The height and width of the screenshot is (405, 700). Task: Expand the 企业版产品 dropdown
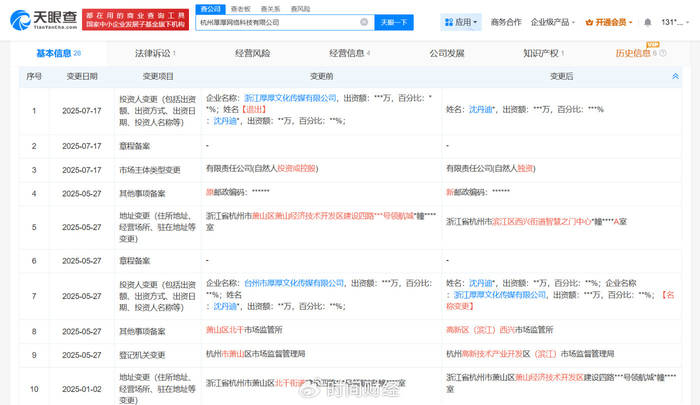click(x=553, y=22)
